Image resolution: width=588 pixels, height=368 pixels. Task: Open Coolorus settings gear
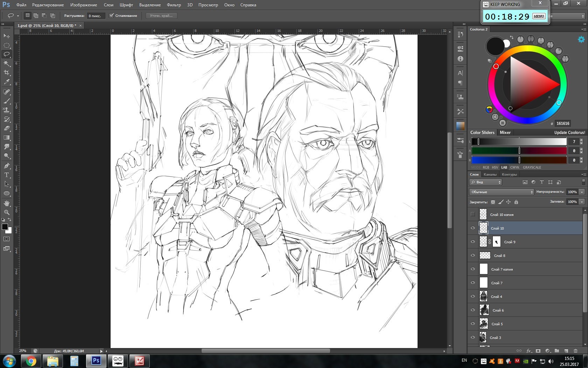[x=581, y=40]
